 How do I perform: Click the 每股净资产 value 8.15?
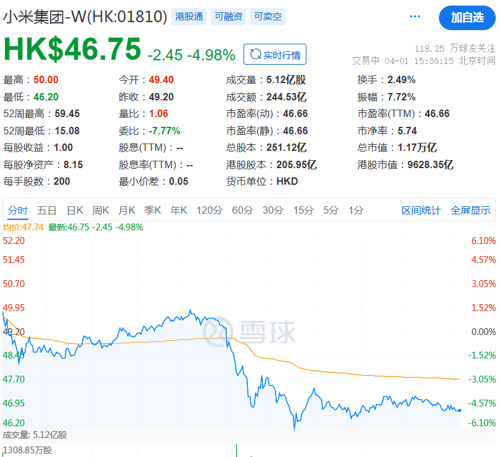pos(73,165)
